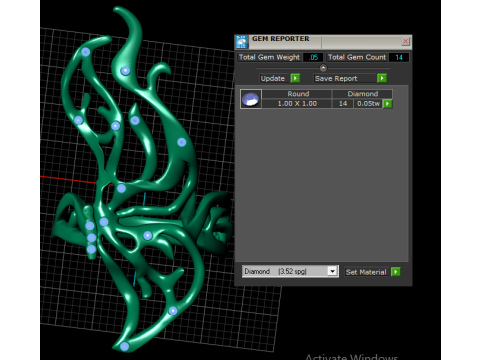Screen dimensions: 480x360
Task: Close the Gem Reporter panel
Action: tap(405, 41)
